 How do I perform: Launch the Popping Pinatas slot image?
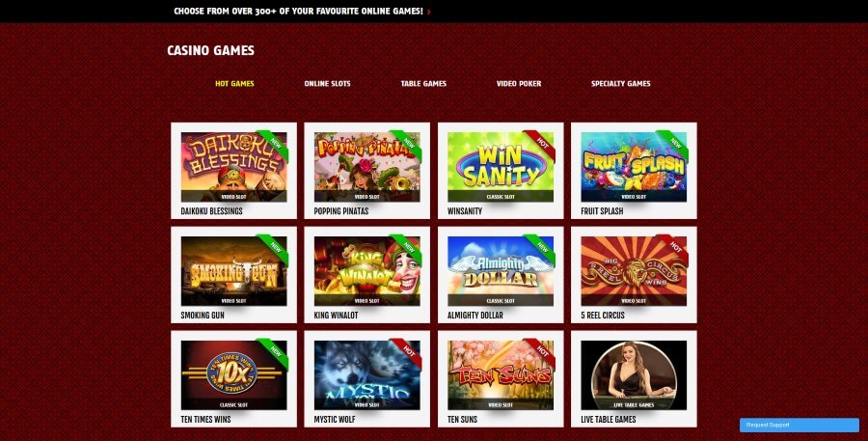(x=367, y=167)
